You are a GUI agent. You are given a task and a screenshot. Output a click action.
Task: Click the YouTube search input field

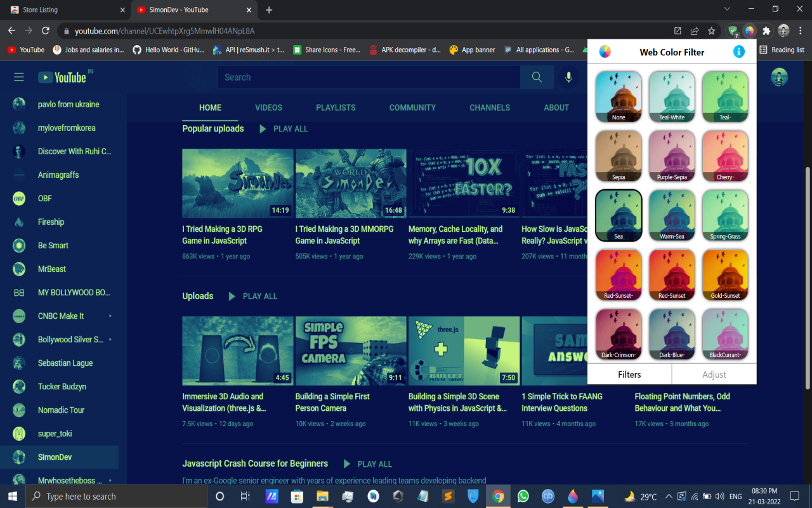(x=369, y=77)
